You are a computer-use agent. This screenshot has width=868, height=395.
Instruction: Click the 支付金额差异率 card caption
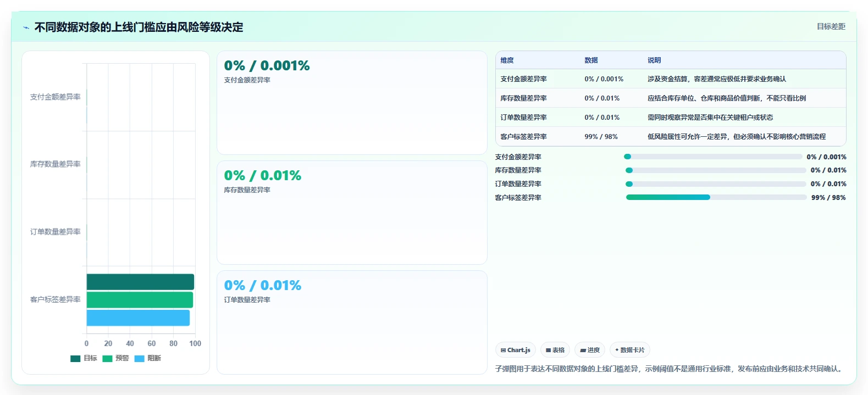point(247,80)
